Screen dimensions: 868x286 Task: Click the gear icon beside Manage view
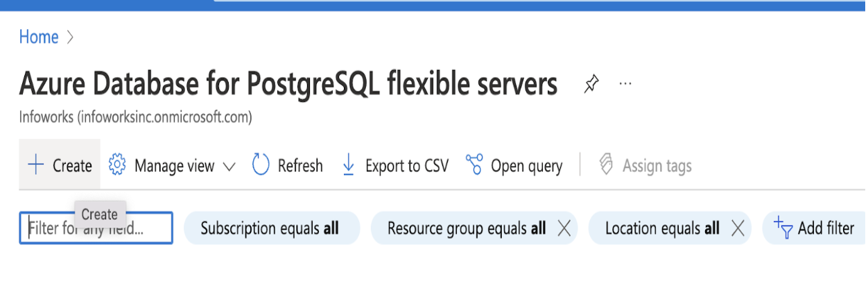[x=117, y=165]
